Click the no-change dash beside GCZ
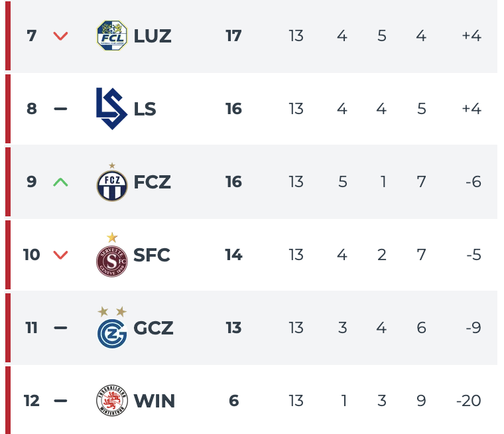 coord(60,328)
